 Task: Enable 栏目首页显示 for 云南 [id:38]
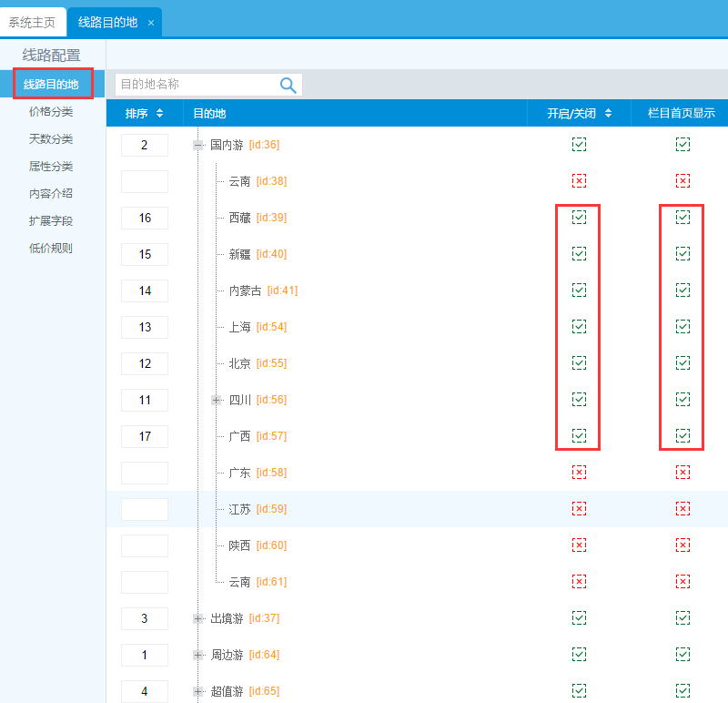[683, 180]
